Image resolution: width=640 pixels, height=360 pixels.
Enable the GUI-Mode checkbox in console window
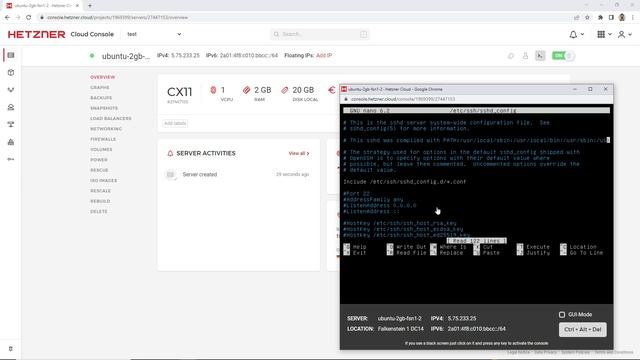pyautogui.click(x=562, y=315)
